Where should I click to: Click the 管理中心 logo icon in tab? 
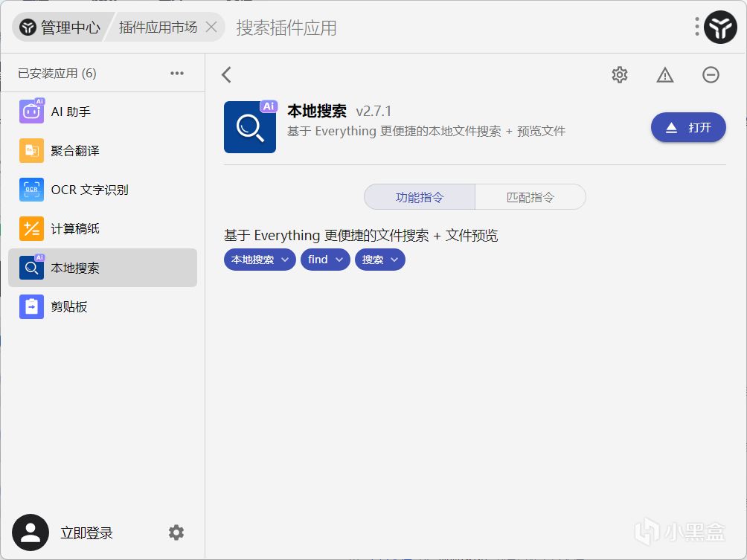point(28,27)
